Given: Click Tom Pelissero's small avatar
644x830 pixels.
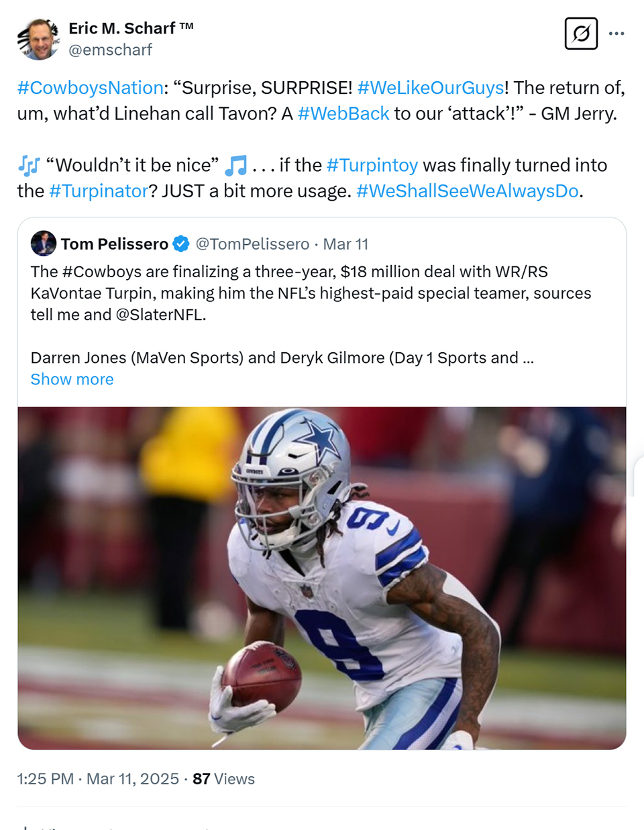Looking at the screenshot, I should (x=44, y=244).
